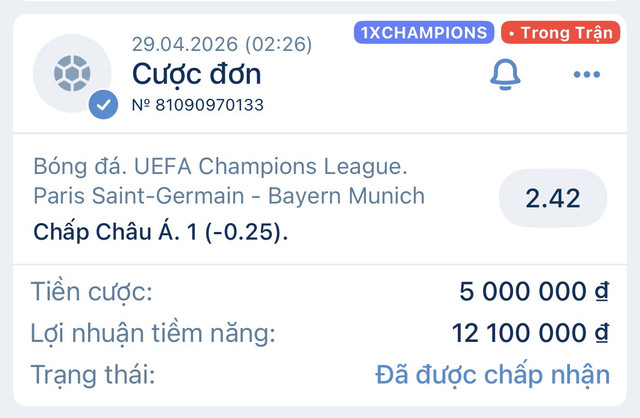Viewport: 640px width, 418px height.
Task: Tap the Trong Trận live badge
Action: [560, 32]
